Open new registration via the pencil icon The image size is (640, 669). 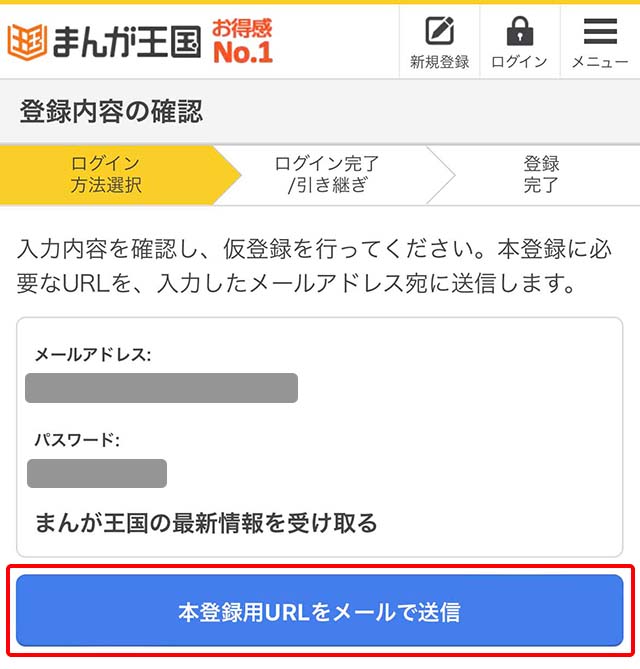439,31
